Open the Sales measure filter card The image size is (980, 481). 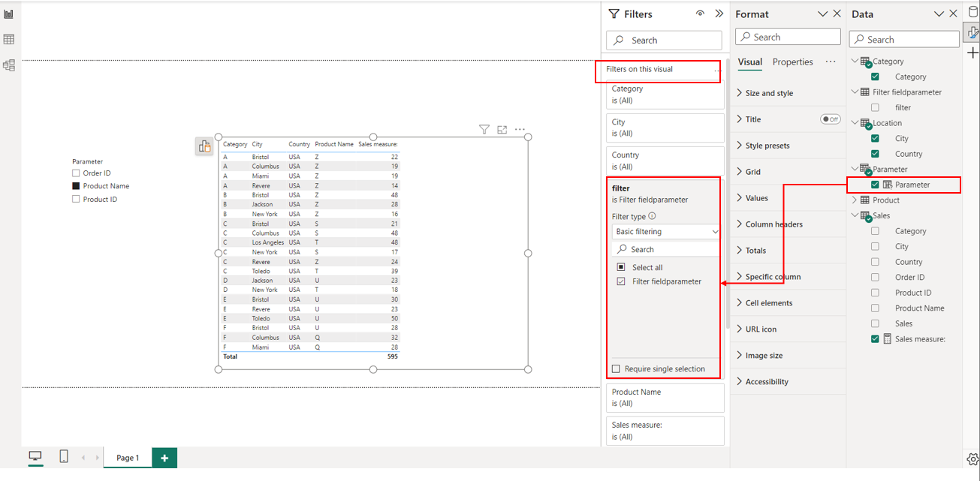(665, 431)
